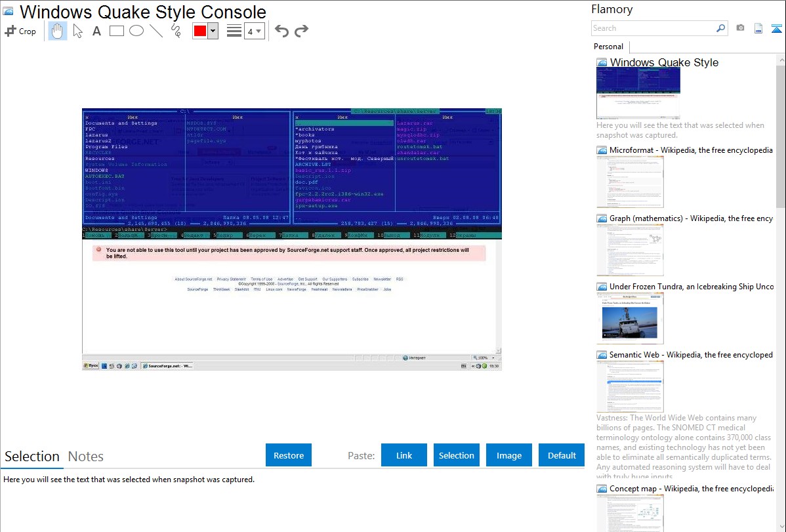
Task: Paste as Selection
Action: point(456,455)
